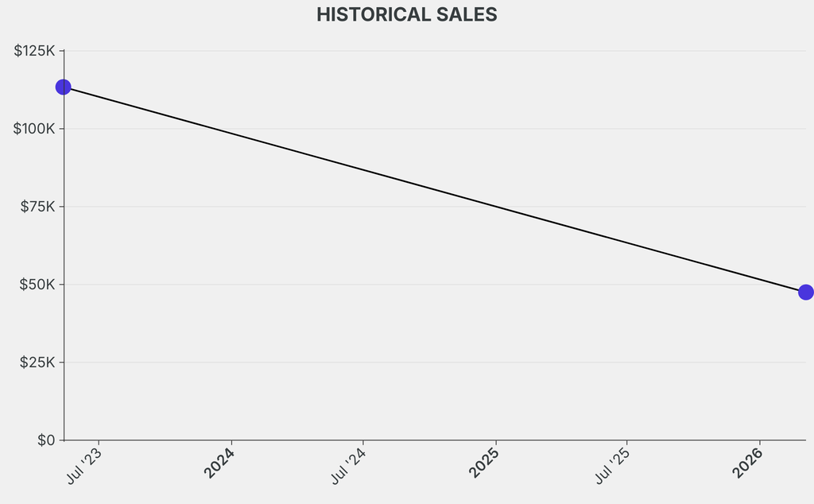Select the black sales trend line
Image resolution: width=814 pixels, height=504 pixels.
[434, 189]
